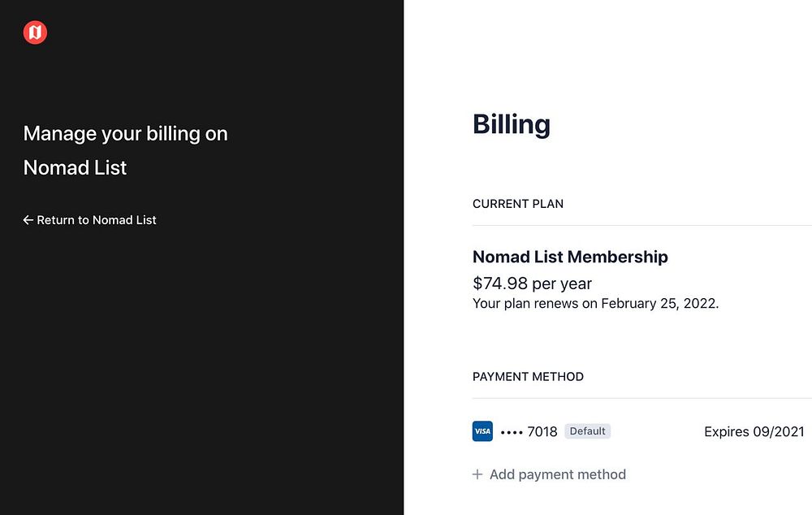Viewport: 812px width, 515px height.
Task: Click the red Nomad List logo
Action: [35, 32]
